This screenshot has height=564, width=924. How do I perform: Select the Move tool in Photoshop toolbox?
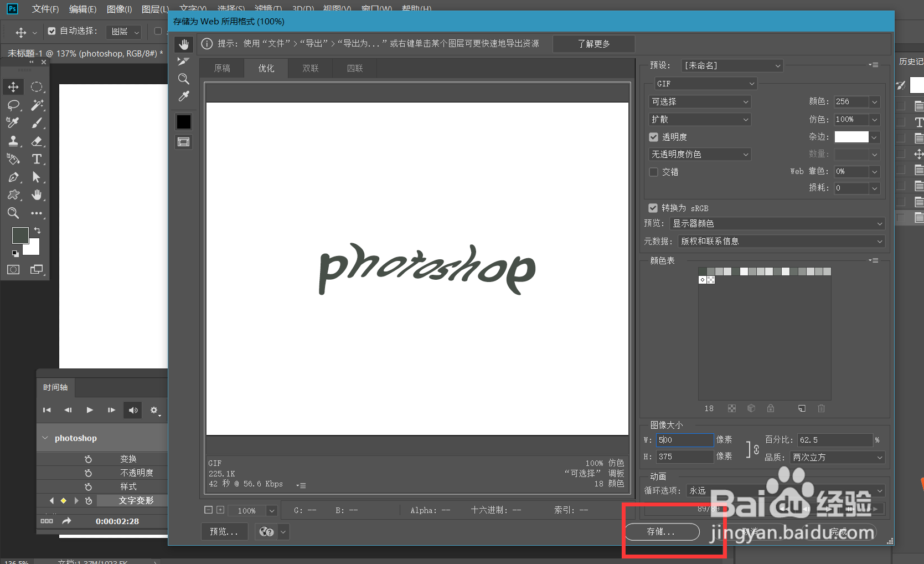pos(13,87)
